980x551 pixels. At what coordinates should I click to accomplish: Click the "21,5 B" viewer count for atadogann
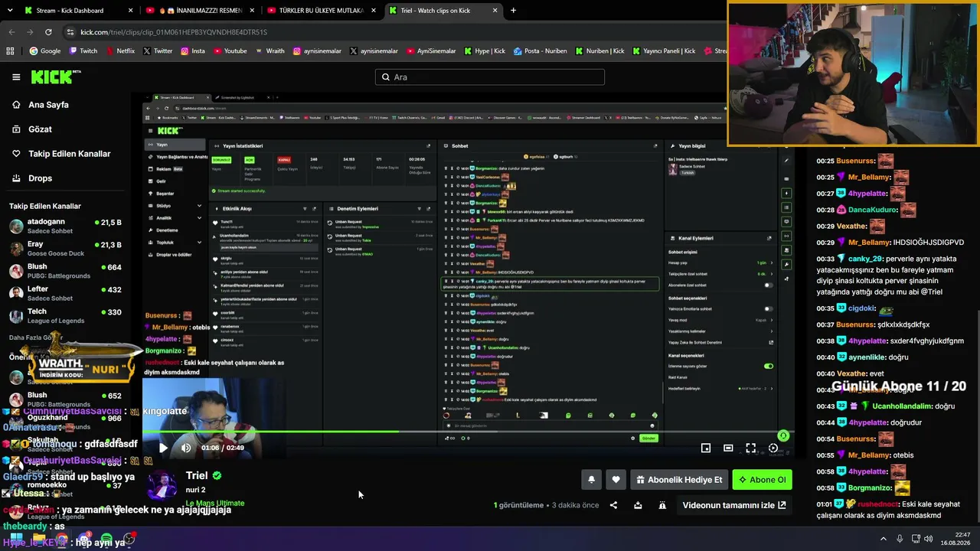111,223
